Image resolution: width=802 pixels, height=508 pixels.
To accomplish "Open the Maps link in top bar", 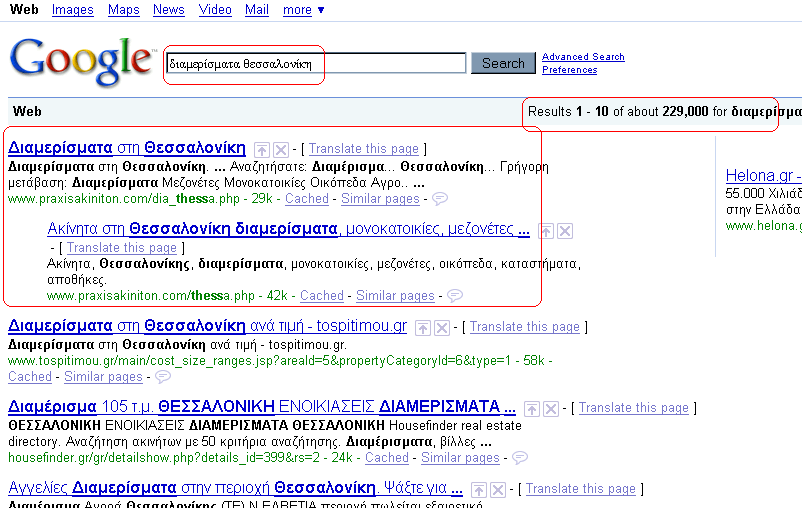I will point(124,10).
